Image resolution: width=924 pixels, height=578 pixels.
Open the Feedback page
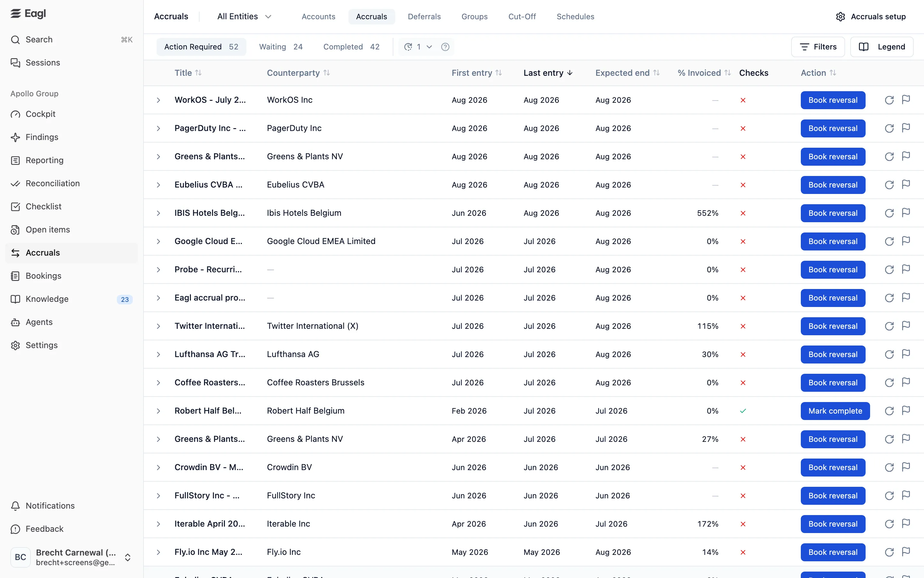pos(72,529)
